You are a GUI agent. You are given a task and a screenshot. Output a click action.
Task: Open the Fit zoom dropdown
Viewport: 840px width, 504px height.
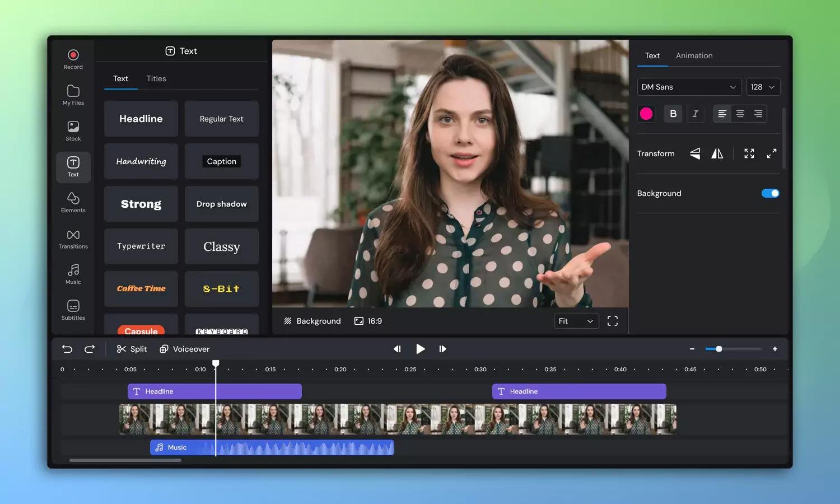tap(576, 321)
